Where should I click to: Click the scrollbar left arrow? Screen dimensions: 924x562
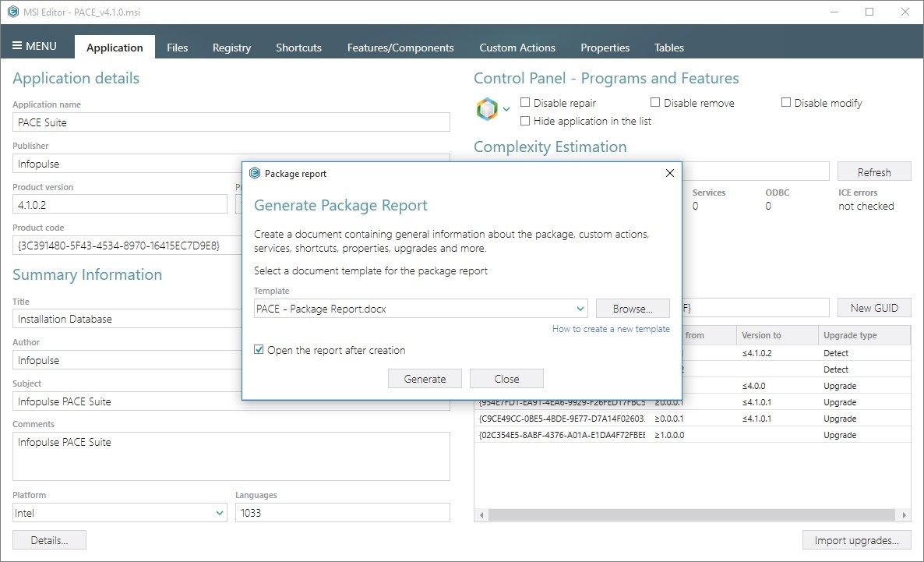(481, 514)
